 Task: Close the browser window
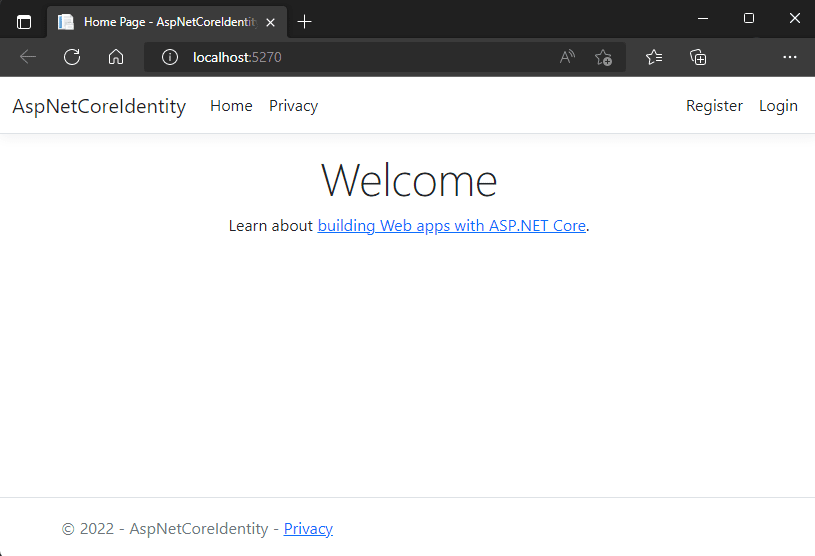pyautogui.click(x=794, y=19)
